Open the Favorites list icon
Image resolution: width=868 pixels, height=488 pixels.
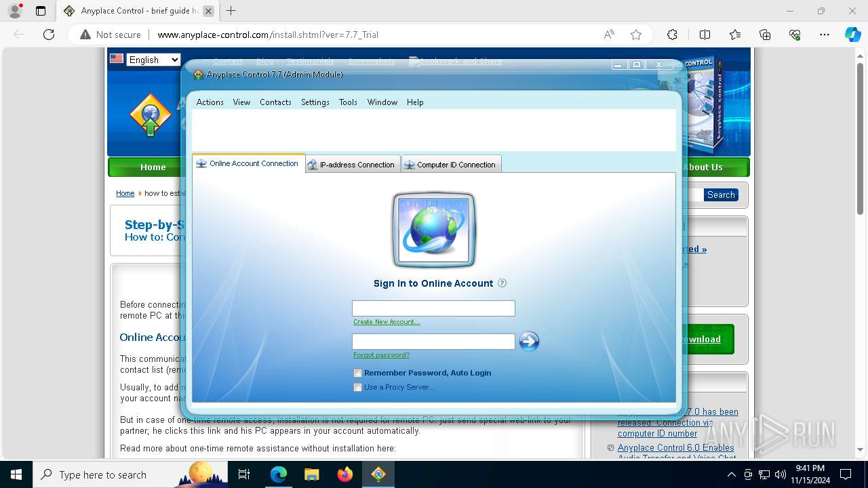click(x=735, y=35)
